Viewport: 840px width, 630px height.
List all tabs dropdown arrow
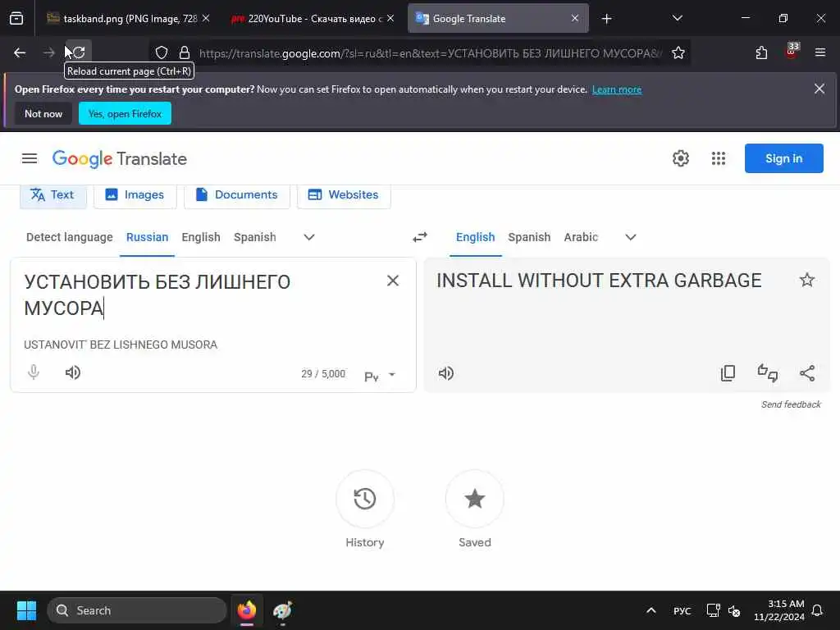point(677,18)
